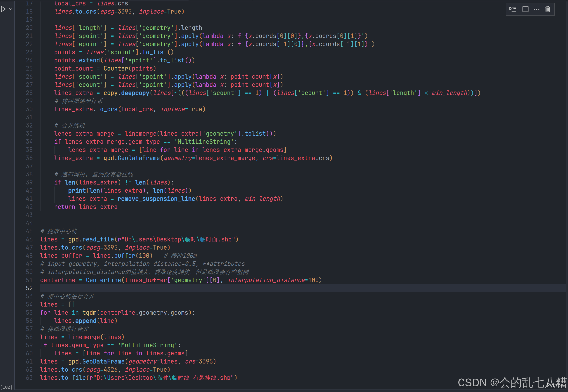Click the [102] execution count
Viewport: 568px width, 392px height.
click(6, 387)
